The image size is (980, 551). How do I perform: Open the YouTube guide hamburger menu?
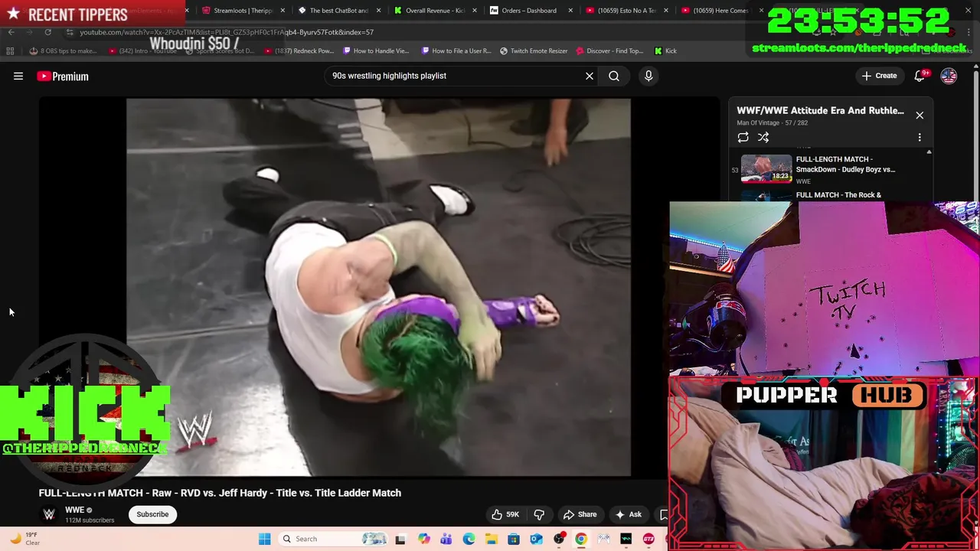[18, 76]
